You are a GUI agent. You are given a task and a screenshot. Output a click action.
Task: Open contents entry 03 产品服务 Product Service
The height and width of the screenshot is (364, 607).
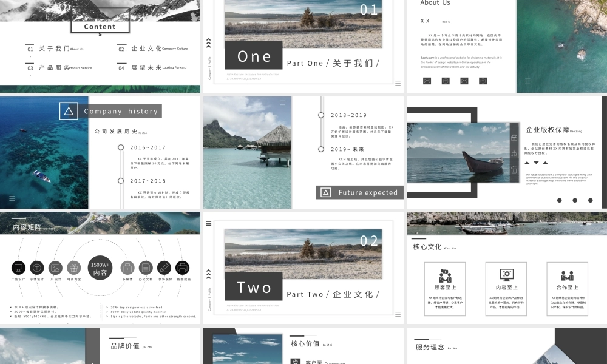[58, 68]
